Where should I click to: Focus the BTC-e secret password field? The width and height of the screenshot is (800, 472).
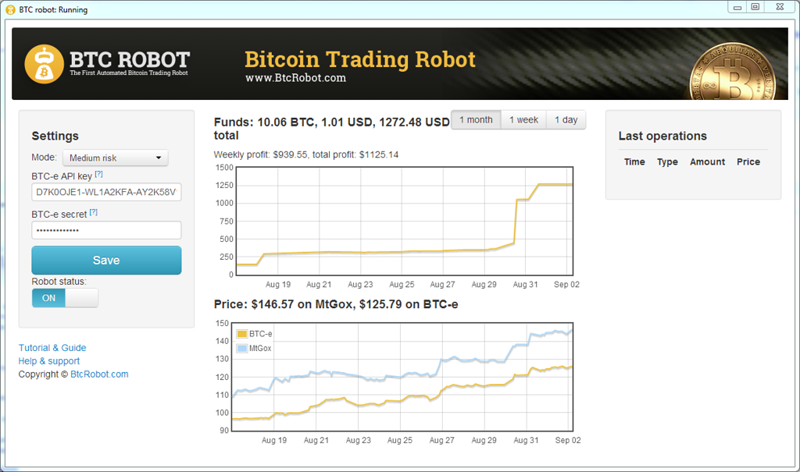106,230
